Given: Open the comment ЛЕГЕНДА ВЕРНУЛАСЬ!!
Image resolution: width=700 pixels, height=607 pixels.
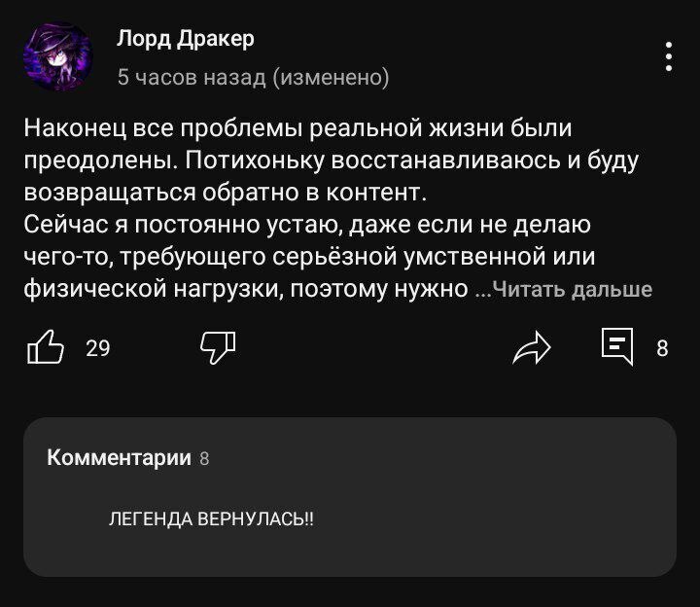Looking at the screenshot, I should coord(211,518).
